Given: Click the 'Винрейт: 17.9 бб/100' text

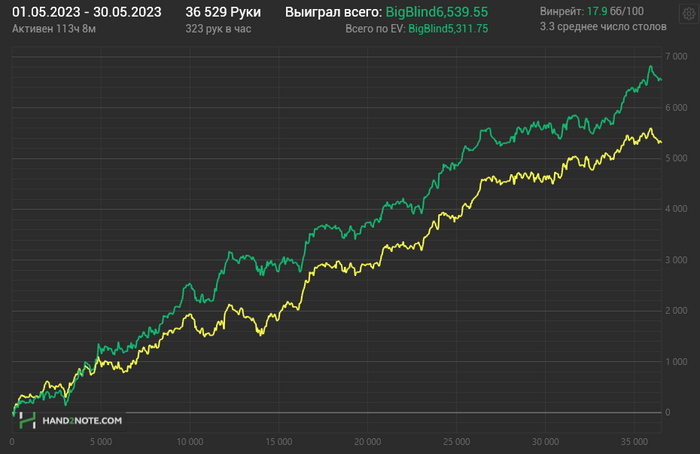Looking at the screenshot, I should click(592, 11).
